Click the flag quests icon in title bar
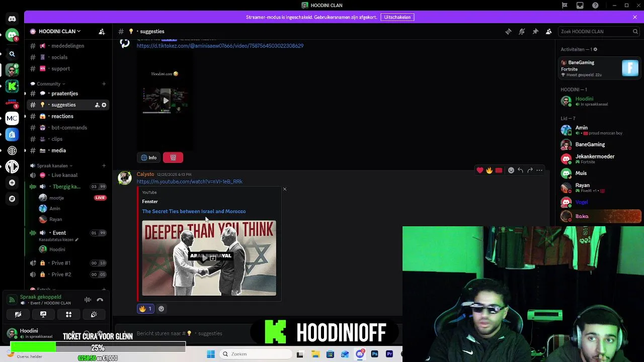This screenshot has height=362, width=644. tap(565, 5)
